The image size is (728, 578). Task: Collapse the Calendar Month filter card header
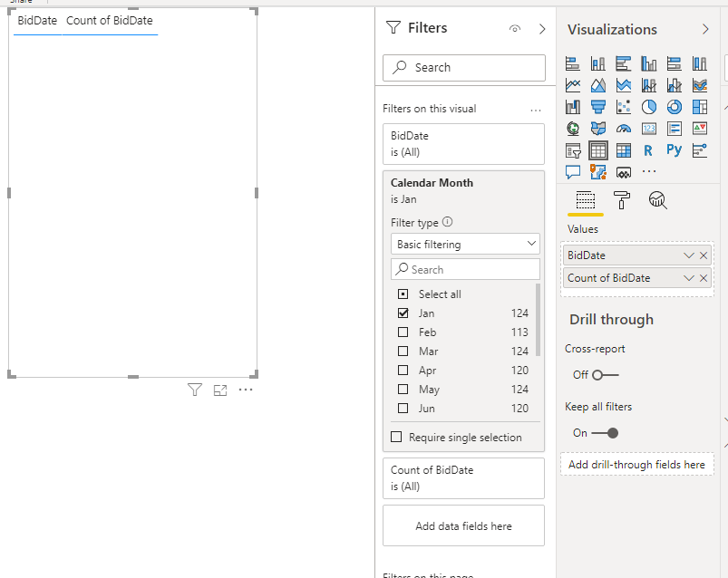(x=463, y=190)
